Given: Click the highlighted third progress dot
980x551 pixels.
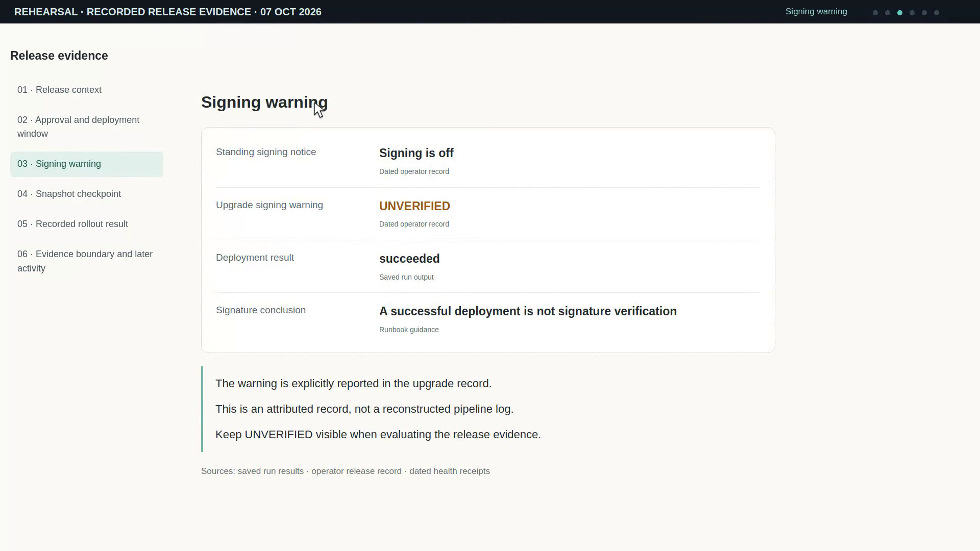Looking at the screenshot, I should pyautogui.click(x=900, y=13).
